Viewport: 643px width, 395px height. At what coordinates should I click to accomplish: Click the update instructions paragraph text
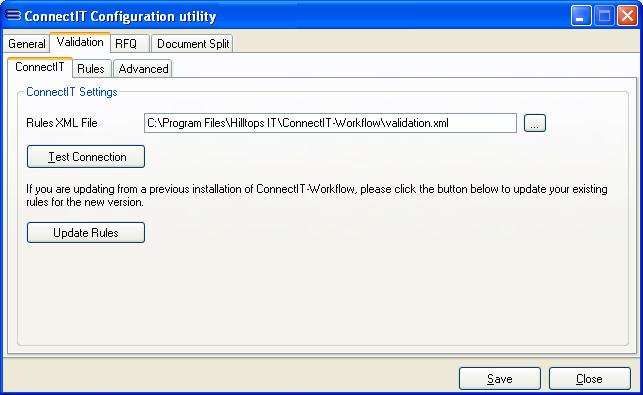317,196
